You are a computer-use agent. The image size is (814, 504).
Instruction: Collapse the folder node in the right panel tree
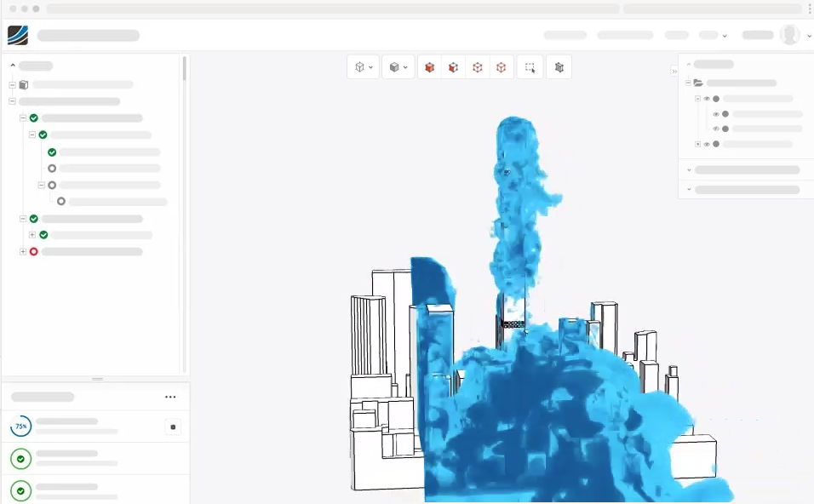point(688,83)
